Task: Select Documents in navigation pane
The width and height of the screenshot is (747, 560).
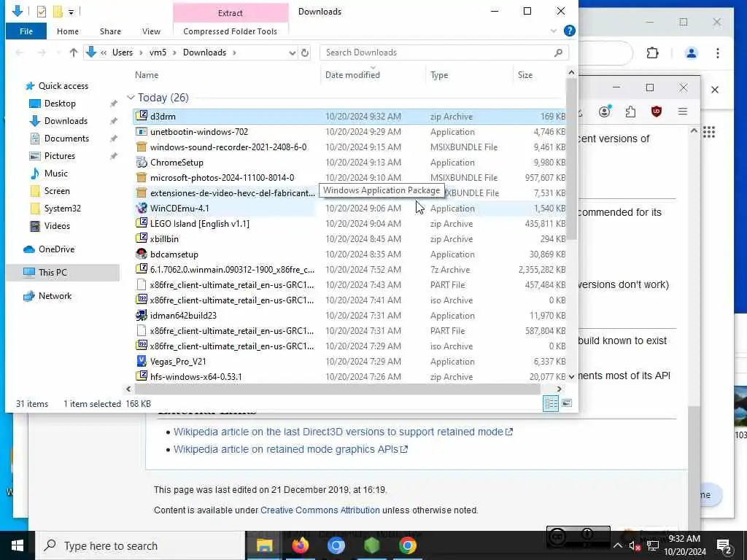Action: click(x=66, y=139)
